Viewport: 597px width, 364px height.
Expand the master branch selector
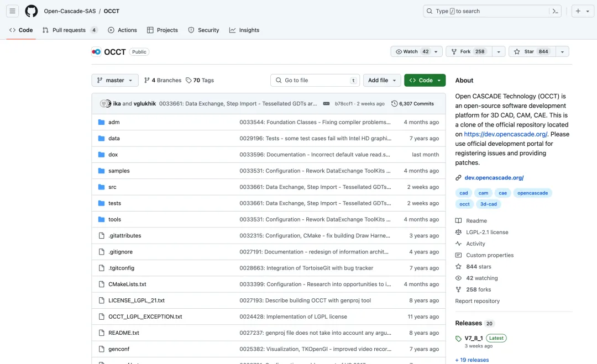pyautogui.click(x=115, y=80)
